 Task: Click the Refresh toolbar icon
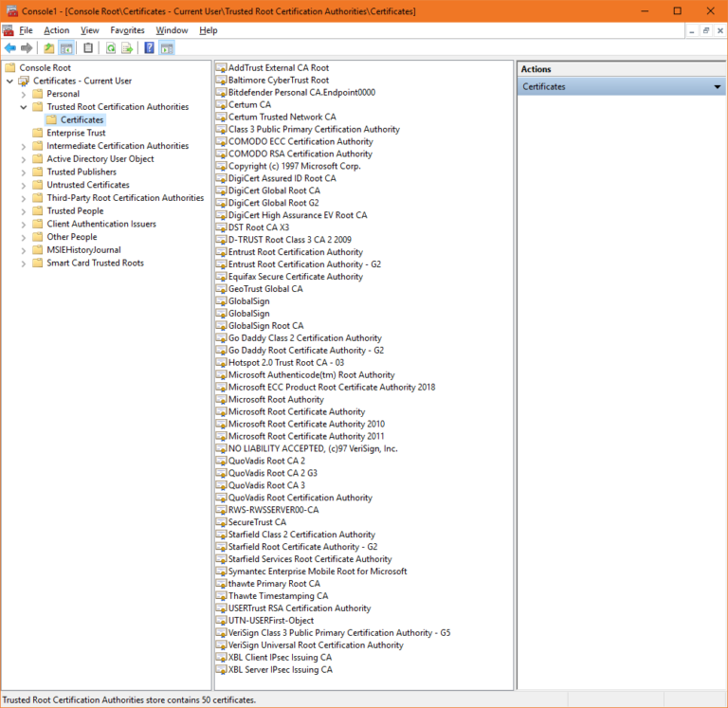pyautogui.click(x=111, y=47)
